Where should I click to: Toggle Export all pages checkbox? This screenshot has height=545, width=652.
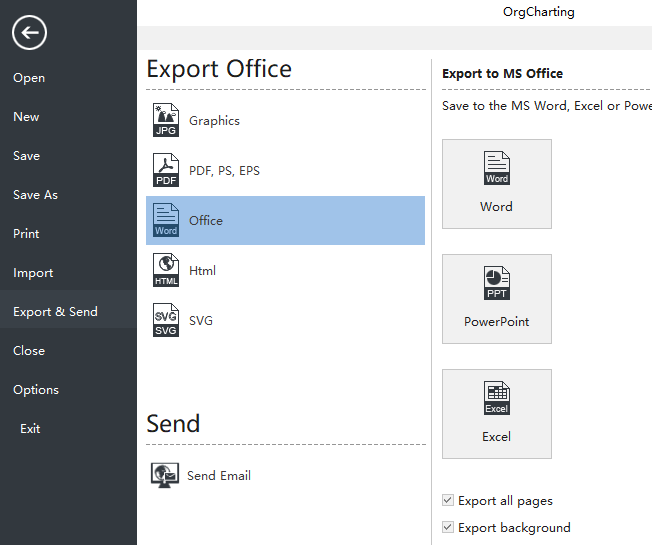pos(448,500)
